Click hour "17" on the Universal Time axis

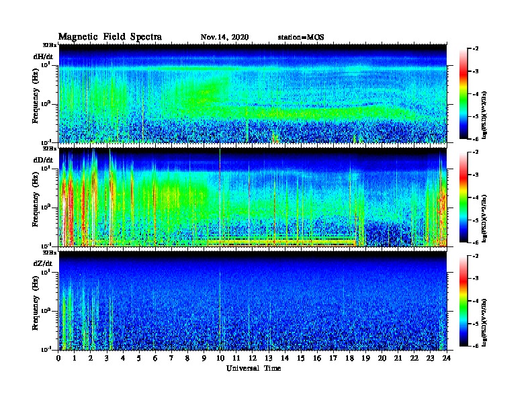coord(334,358)
